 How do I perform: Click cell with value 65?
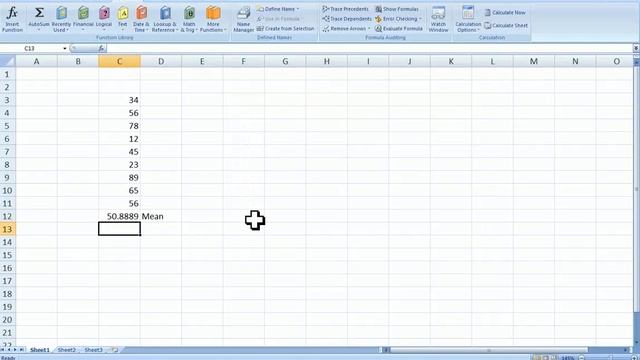(119, 191)
